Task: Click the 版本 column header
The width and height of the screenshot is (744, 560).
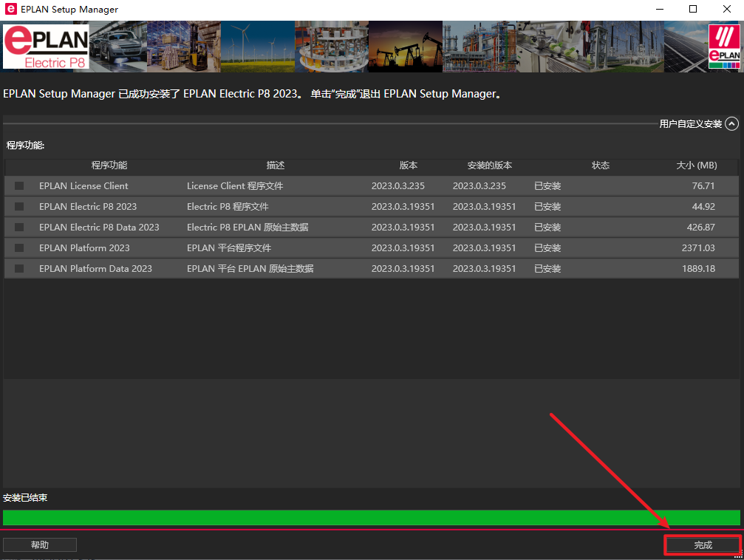Action: coord(409,165)
